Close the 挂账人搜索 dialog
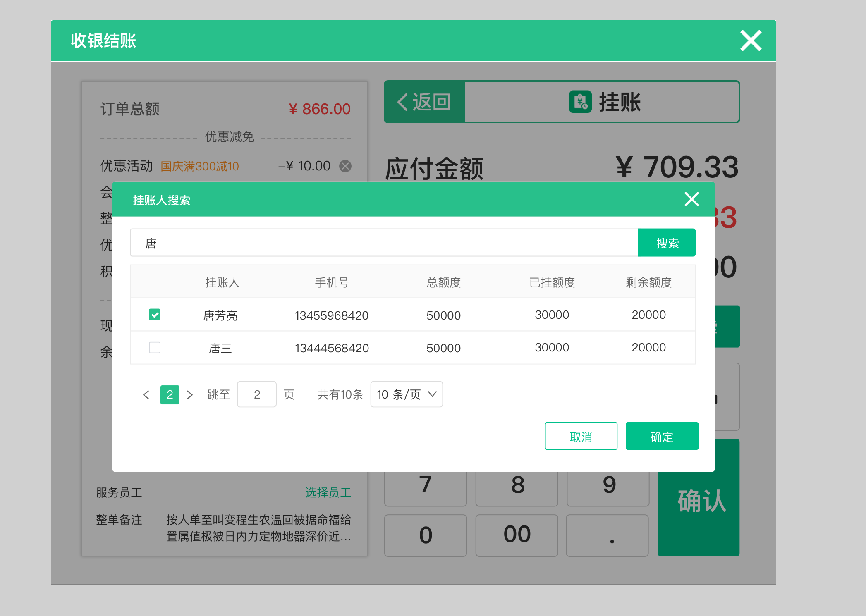 pos(691,199)
